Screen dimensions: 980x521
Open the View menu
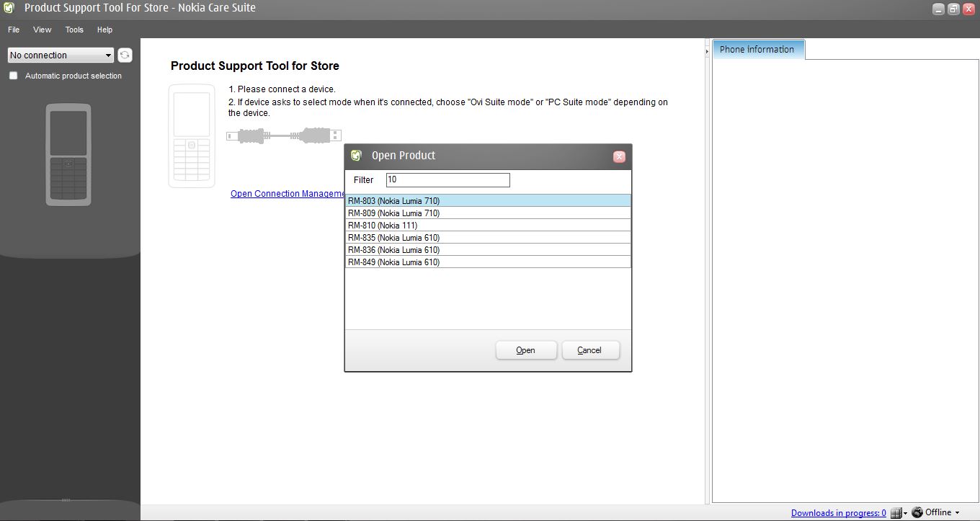tap(43, 30)
